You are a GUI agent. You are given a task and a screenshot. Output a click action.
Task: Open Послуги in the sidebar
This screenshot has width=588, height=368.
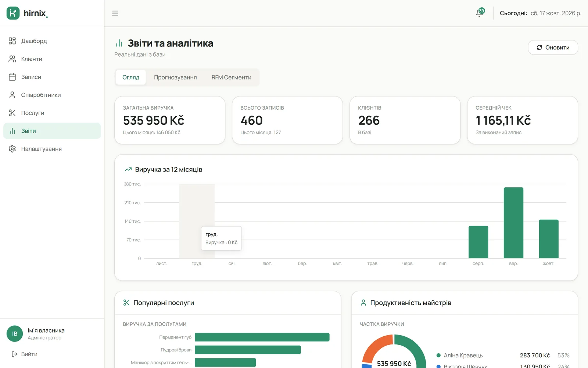[x=52, y=113]
